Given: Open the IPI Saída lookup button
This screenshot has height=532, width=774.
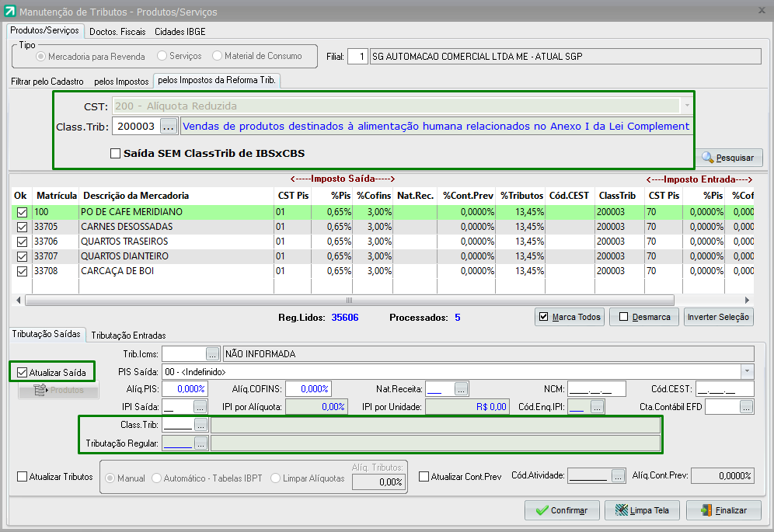Looking at the screenshot, I should pyautogui.click(x=200, y=407).
